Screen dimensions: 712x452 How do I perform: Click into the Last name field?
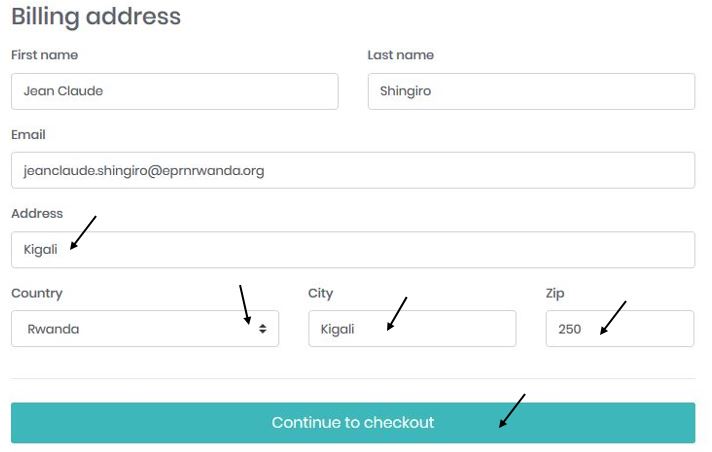click(531, 91)
